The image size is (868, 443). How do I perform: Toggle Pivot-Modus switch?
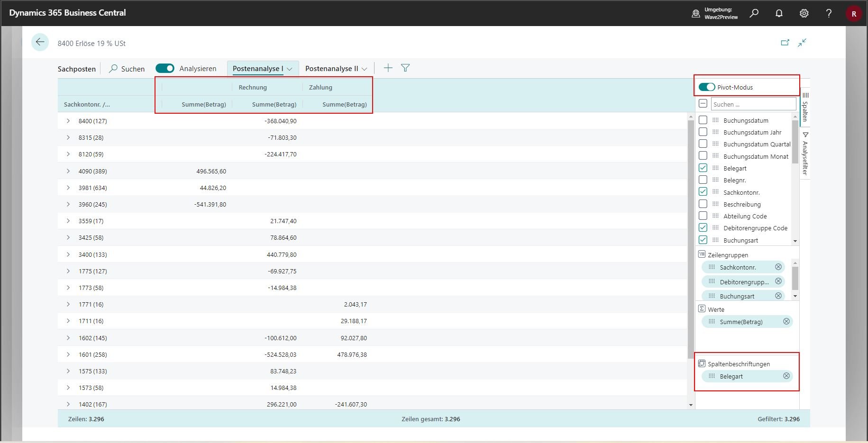click(706, 87)
